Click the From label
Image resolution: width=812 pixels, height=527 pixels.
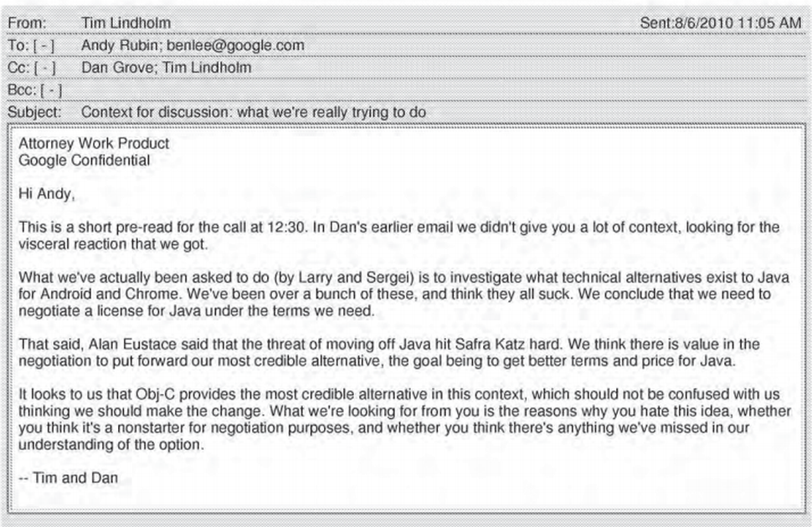click(27, 23)
